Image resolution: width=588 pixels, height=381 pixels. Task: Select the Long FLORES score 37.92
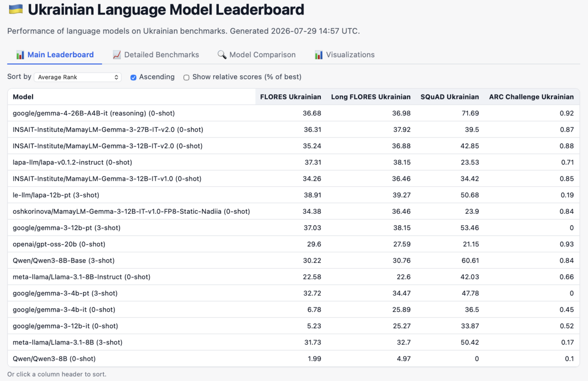(402, 129)
